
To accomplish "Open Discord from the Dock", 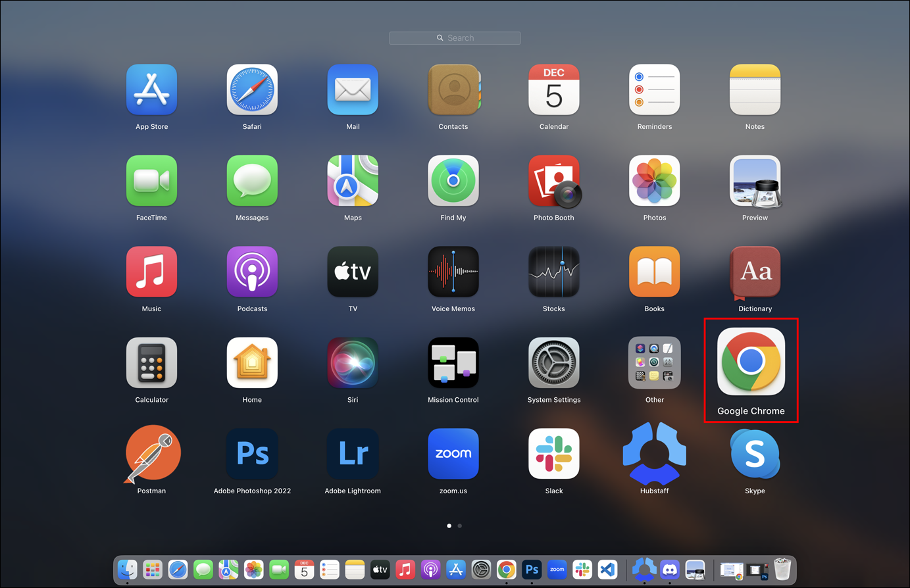I will pyautogui.click(x=670, y=570).
